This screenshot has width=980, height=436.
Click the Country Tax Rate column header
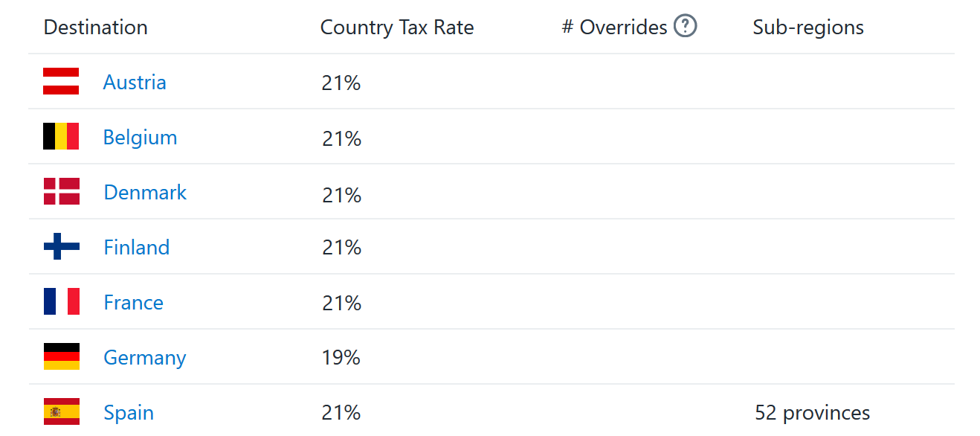[397, 28]
